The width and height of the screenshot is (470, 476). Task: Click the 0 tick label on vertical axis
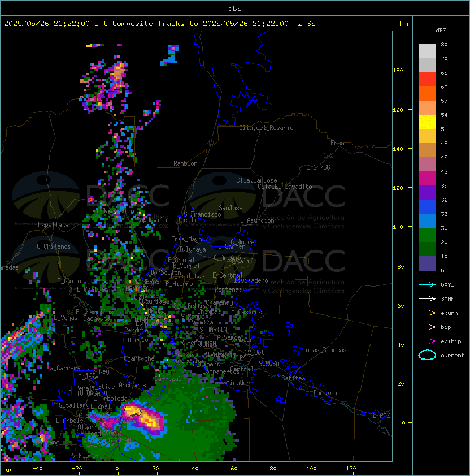[403, 423]
